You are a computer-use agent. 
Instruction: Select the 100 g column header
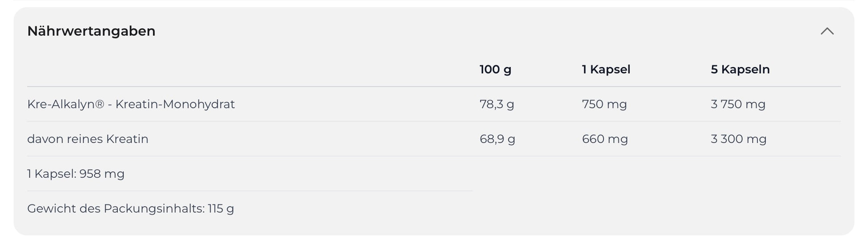coord(495,70)
